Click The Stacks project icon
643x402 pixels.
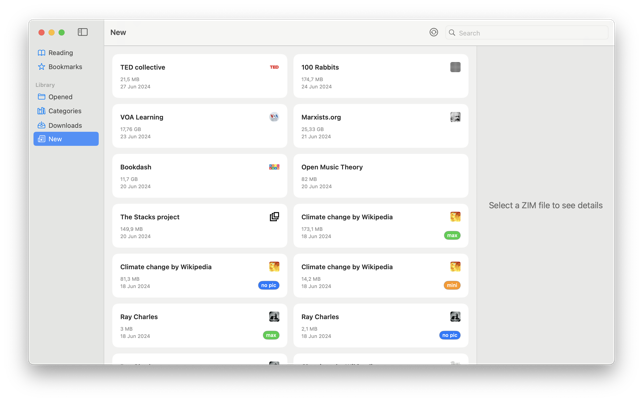274,217
